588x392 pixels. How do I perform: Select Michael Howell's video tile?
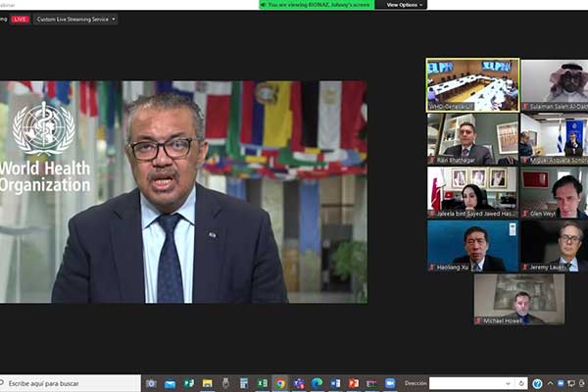point(519,299)
